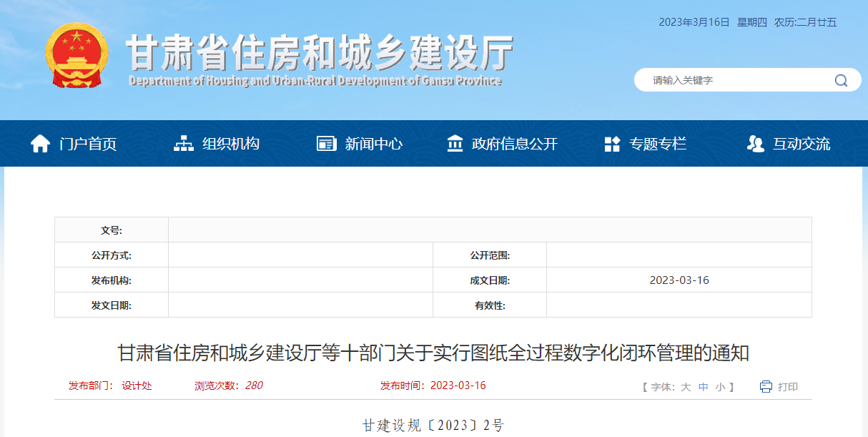868x437 pixels.
Task: Click the 设计处 department link
Action: click(x=136, y=386)
